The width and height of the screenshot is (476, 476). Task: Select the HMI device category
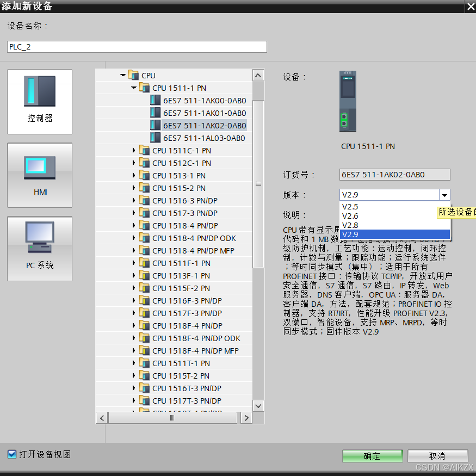tap(40, 175)
